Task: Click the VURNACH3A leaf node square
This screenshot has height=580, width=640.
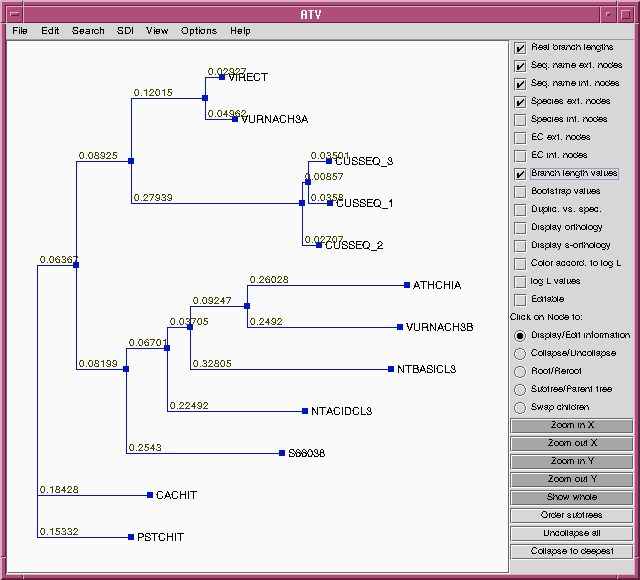Action: pyautogui.click(x=235, y=119)
